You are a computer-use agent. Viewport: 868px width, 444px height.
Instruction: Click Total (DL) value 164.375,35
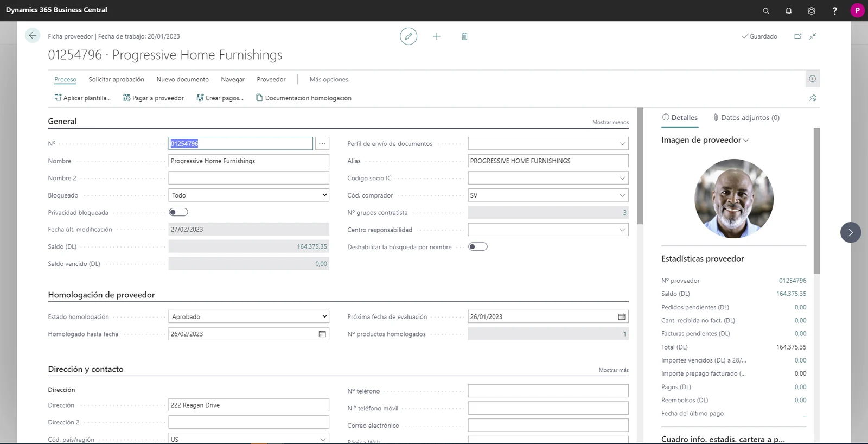[x=791, y=347]
